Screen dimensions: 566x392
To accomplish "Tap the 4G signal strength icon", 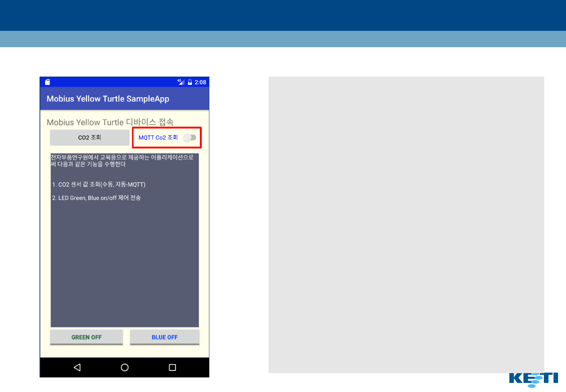I will pyautogui.click(x=181, y=82).
